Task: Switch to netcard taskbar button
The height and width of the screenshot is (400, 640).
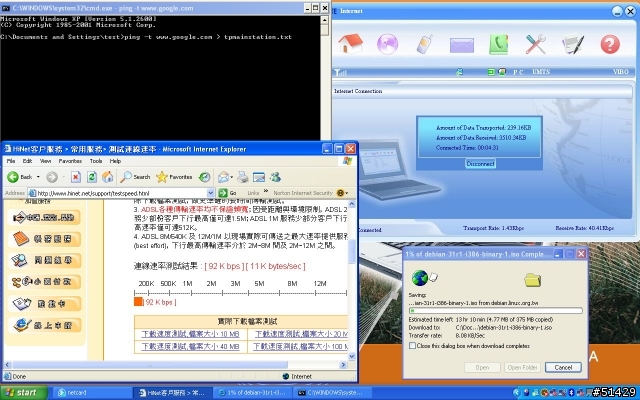Action: click(x=92, y=393)
